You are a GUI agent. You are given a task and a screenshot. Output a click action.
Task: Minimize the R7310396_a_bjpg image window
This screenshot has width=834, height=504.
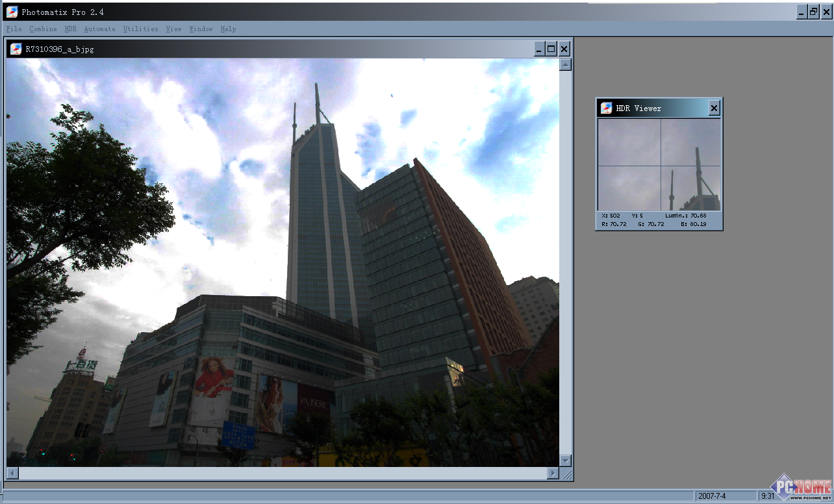click(x=539, y=49)
